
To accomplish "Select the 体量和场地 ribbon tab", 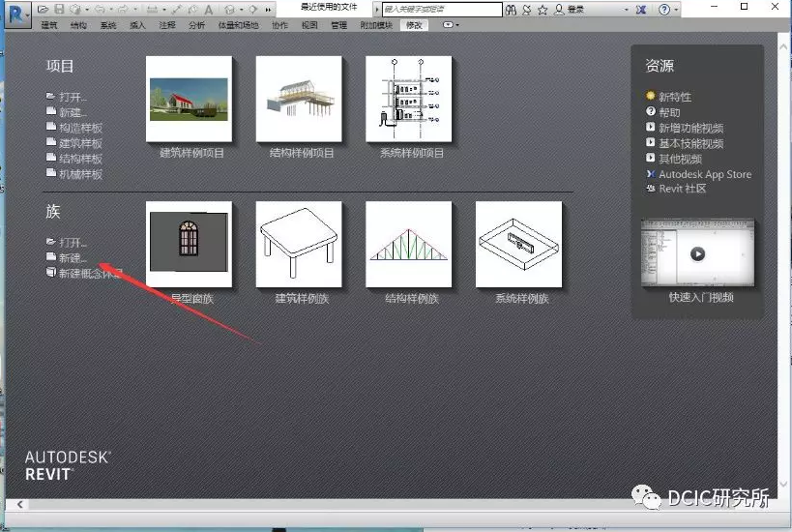I will pos(238,25).
